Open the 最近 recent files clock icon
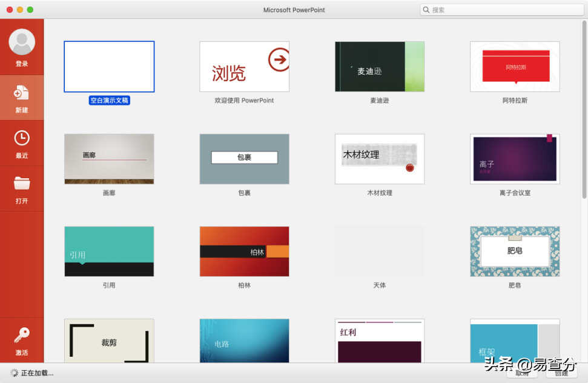The image size is (588, 383). click(x=22, y=138)
